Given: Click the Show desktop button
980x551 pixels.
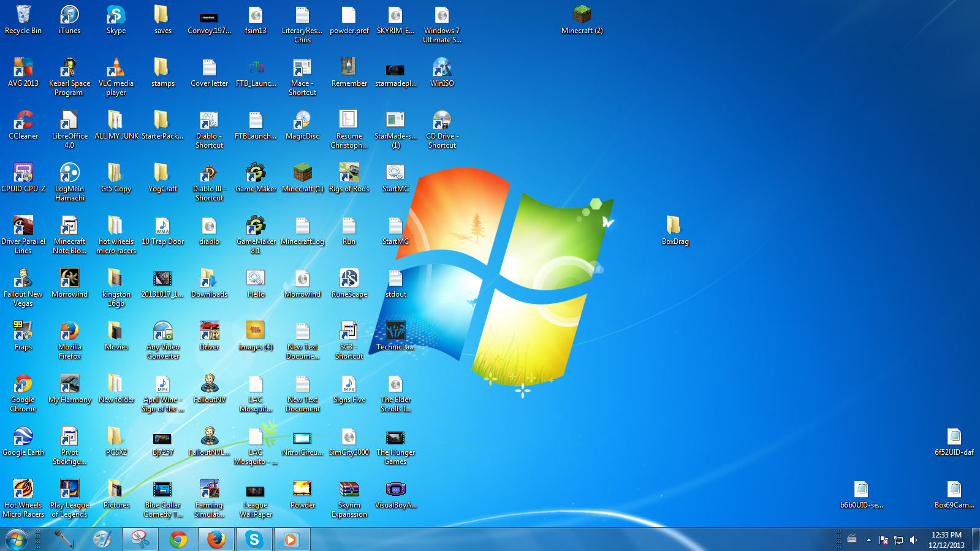Looking at the screenshot, I should click(976, 540).
